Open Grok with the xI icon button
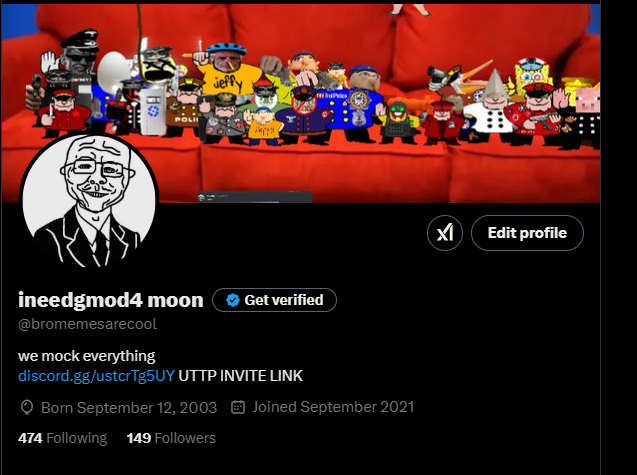Image resolution: width=637 pixels, height=475 pixels. click(444, 233)
